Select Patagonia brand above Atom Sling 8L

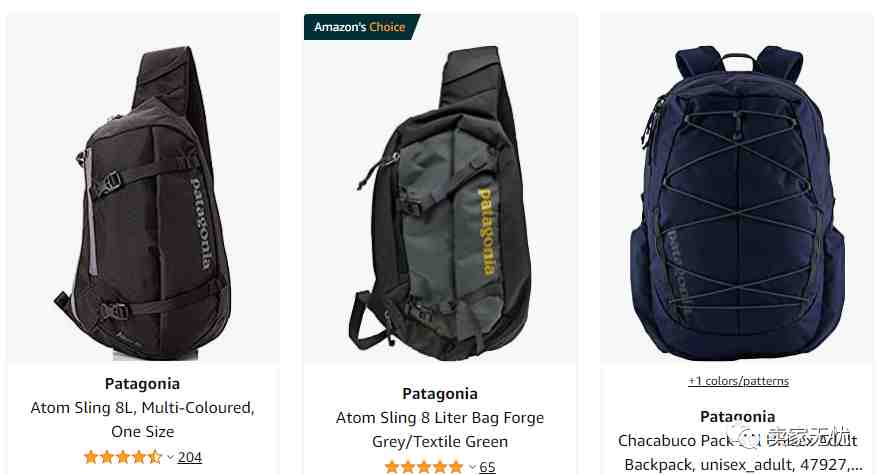(142, 384)
